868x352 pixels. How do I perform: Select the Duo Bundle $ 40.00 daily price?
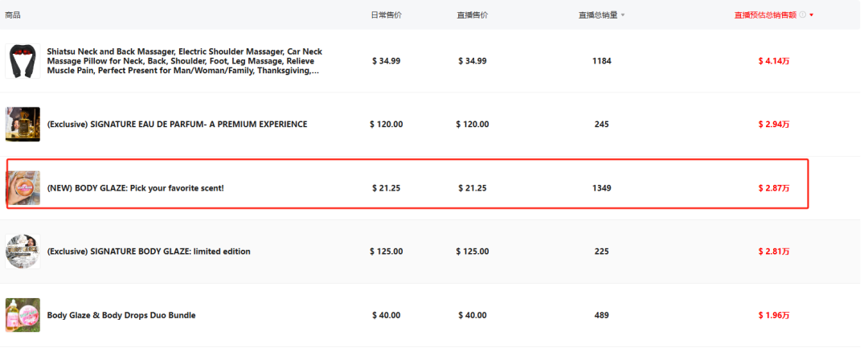[387, 315]
